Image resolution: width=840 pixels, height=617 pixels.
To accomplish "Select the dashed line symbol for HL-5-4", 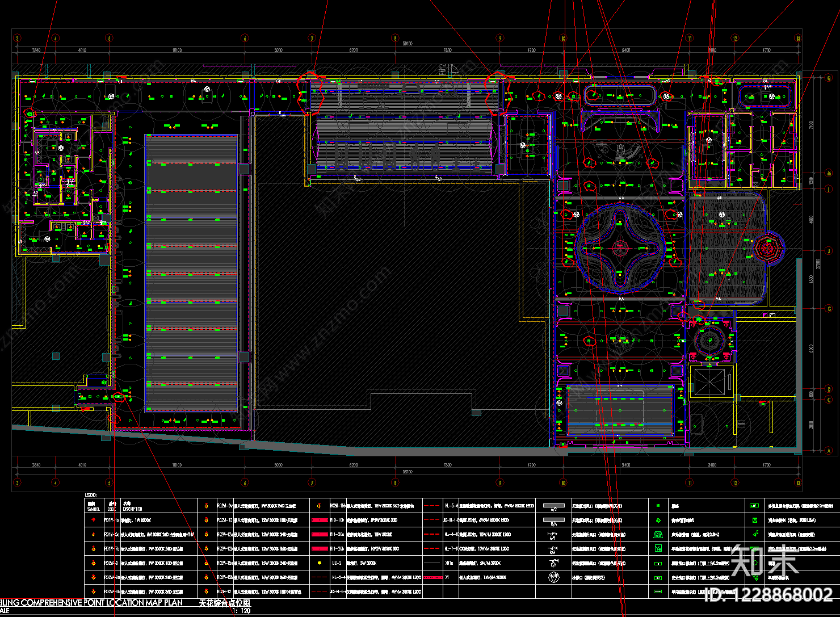I will pos(320,577).
